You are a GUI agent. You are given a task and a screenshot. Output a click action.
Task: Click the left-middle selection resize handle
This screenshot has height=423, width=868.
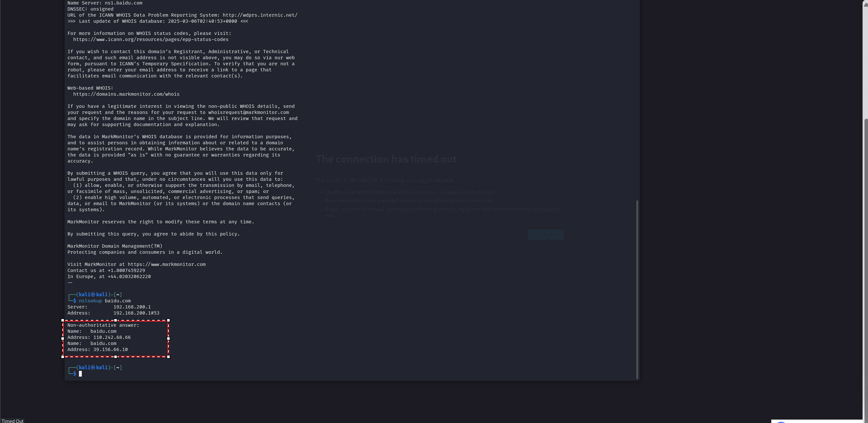63,338
